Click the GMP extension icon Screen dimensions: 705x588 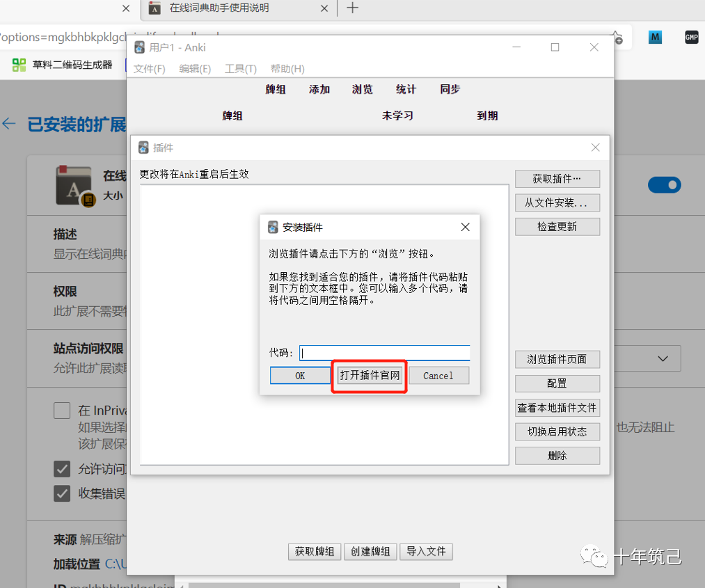(x=692, y=38)
